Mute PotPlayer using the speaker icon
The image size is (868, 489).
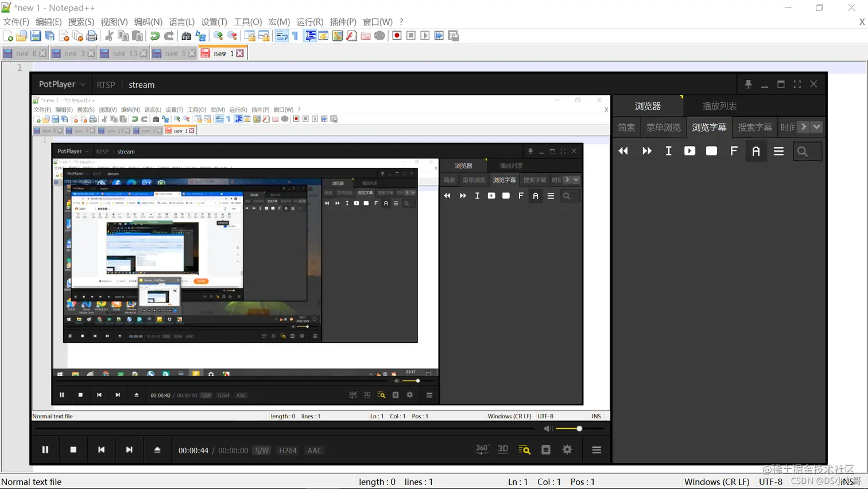pyautogui.click(x=548, y=429)
